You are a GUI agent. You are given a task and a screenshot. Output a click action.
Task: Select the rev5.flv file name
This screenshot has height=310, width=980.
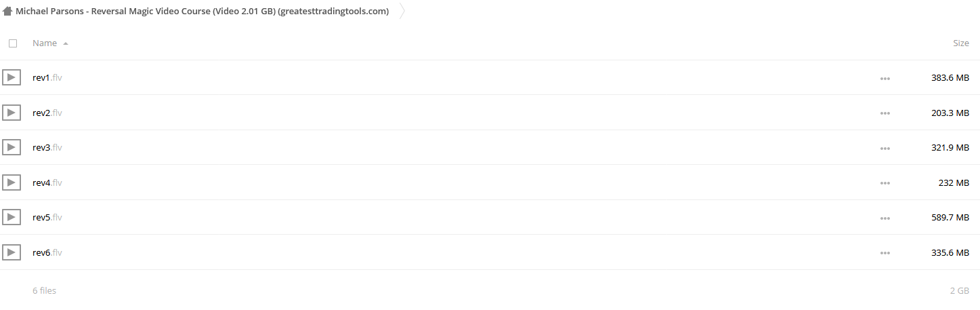click(47, 217)
